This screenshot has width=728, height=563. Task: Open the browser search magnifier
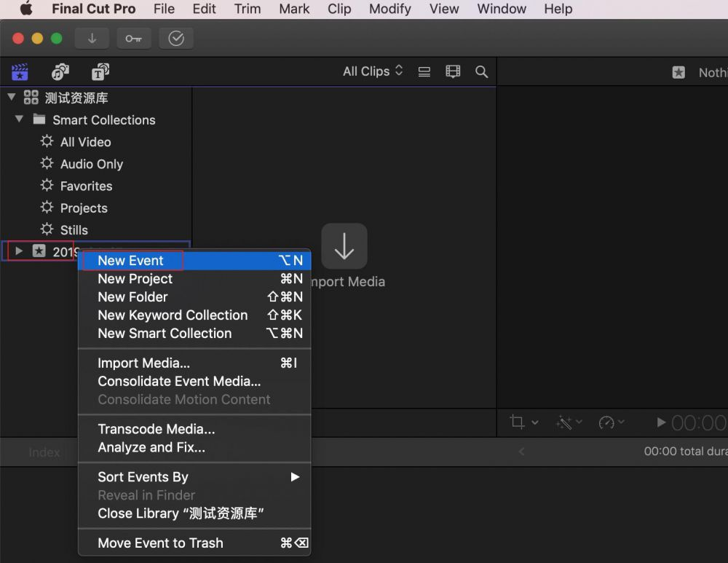pyautogui.click(x=481, y=71)
